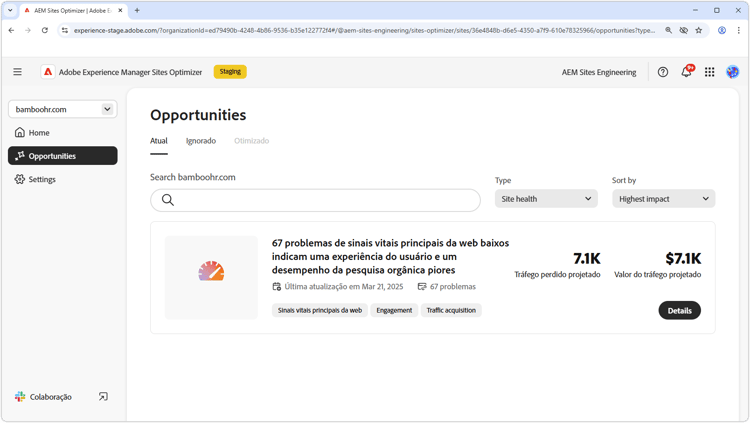Click the Opportunities page heading

point(198,115)
